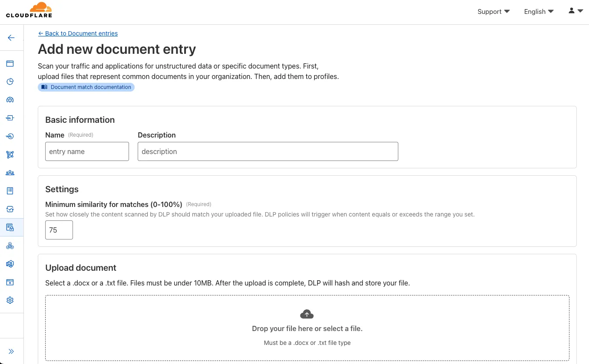The height and width of the screenshot is (364, 589).
Task: Open the user account dropdown
Action: [576, 11]
